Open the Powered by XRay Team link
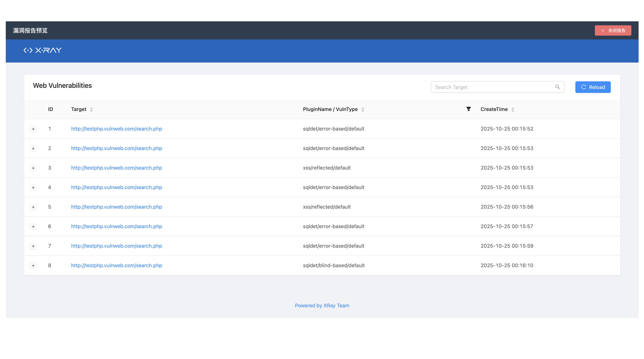Screen dimensions: 644x359 click(x=322, y=305)
